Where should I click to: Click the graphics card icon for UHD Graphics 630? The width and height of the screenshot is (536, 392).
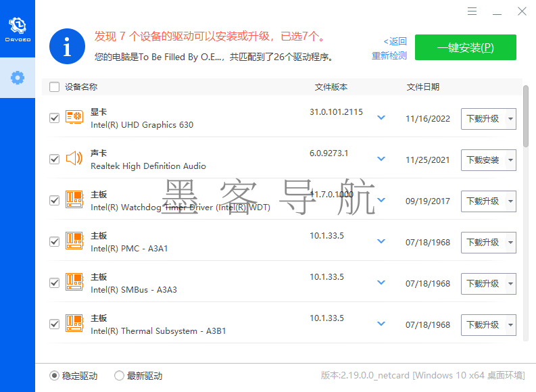tap(74, 117)
